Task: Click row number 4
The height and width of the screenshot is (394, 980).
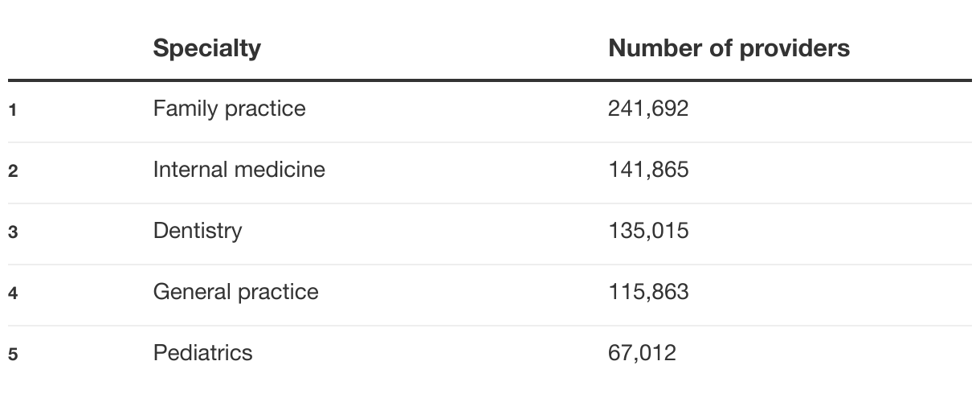Action: coord(13,293)
